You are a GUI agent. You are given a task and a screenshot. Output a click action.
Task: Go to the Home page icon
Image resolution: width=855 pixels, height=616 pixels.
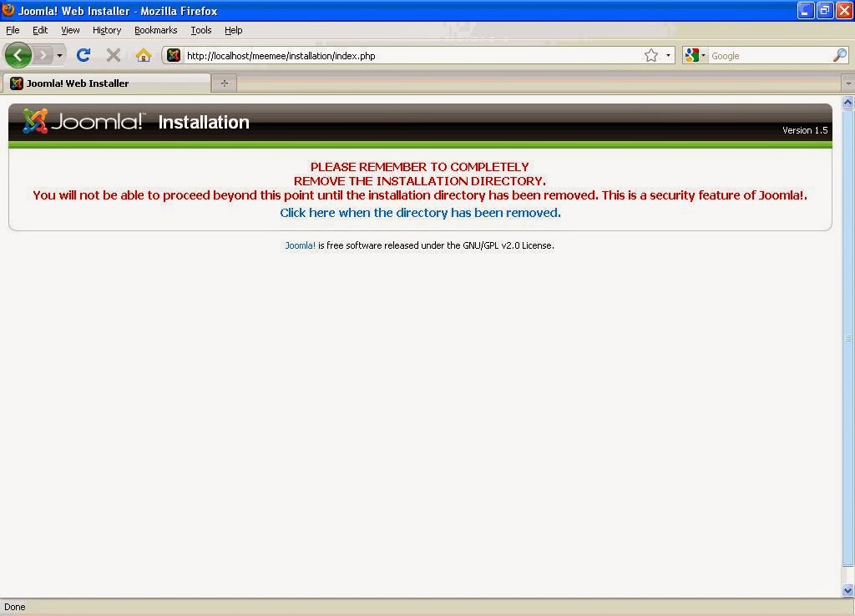(144, 55)
